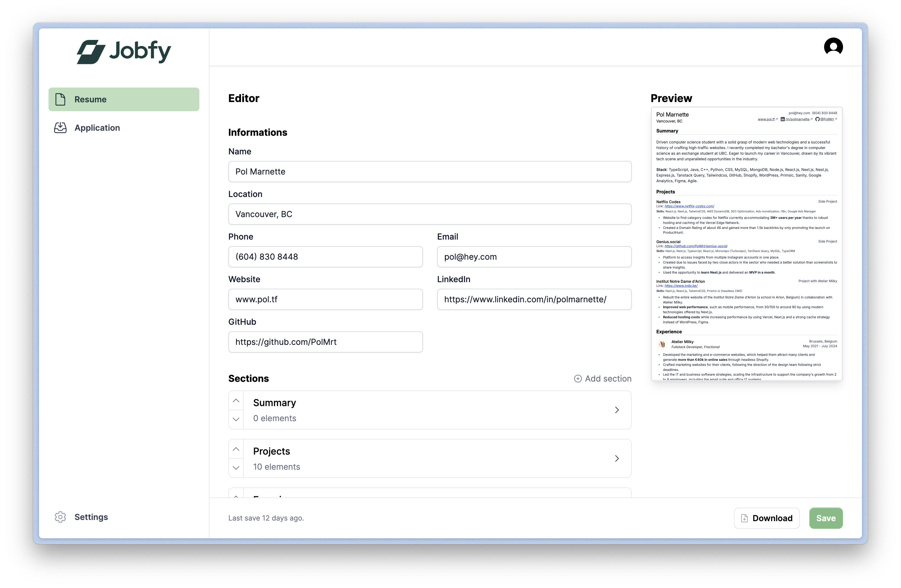Move Summary section up

coord(236,400)
